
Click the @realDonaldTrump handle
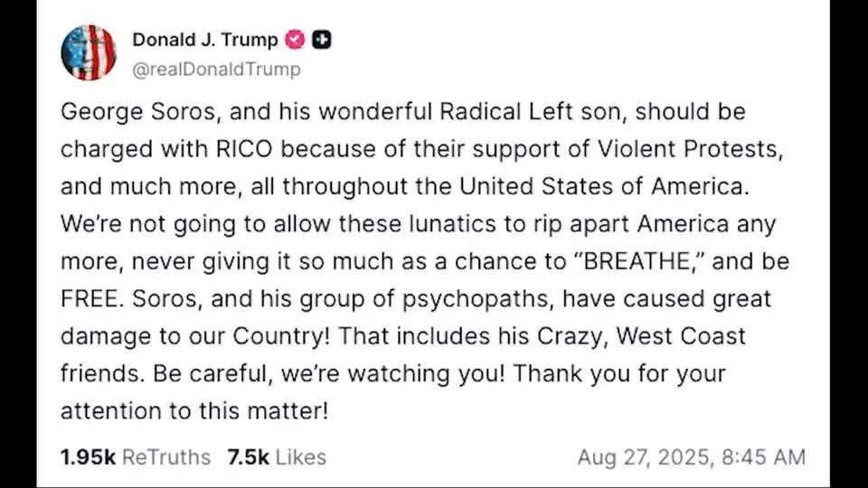pos(216,69)
